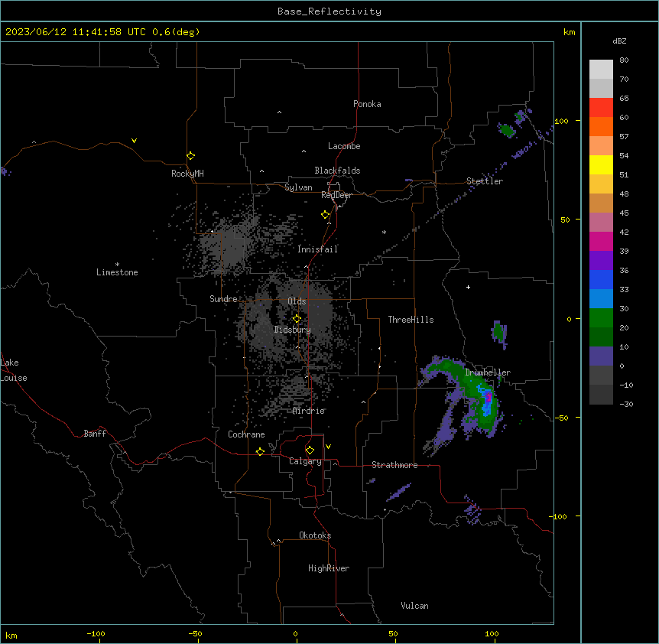The image size is (659, 644).
Task: Select the bright yellow swatch in the legend
Action: (x=601, y=164)
